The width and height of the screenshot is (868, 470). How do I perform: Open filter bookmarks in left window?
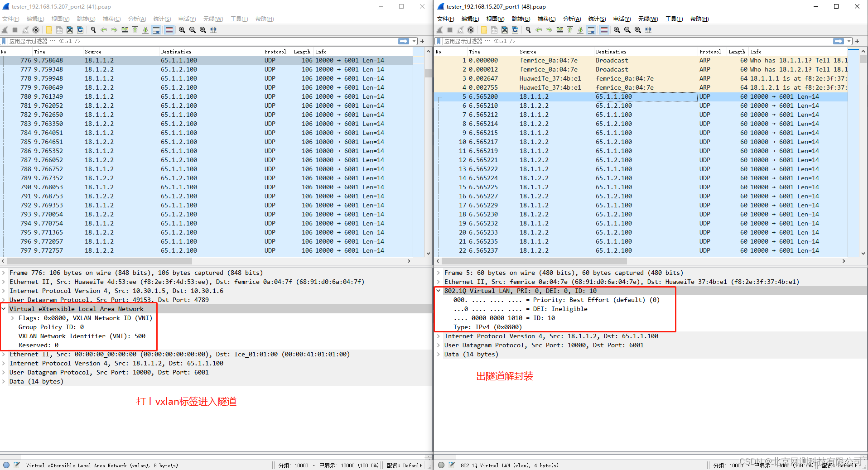(4, 41)
